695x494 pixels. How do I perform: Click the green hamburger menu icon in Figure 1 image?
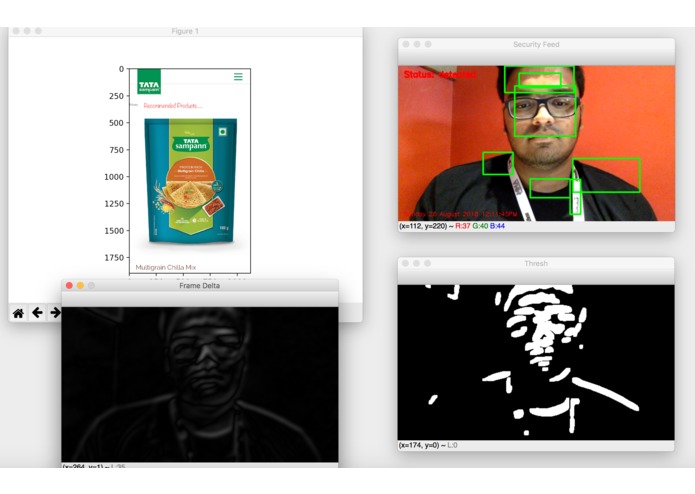(x=238, y=77)
